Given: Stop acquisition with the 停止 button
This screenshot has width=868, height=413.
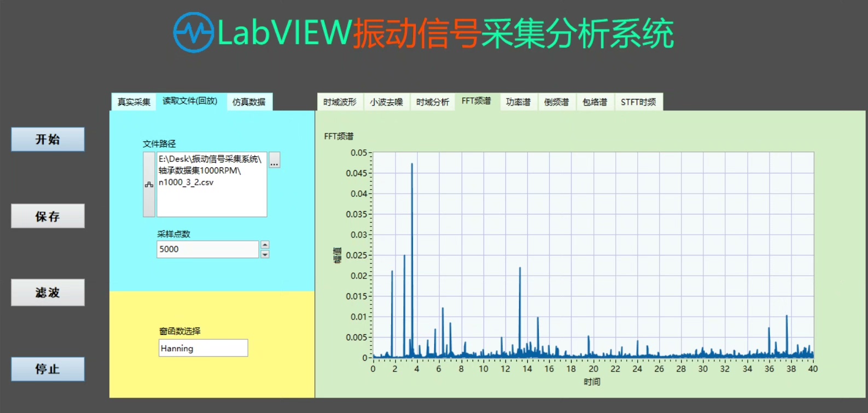Looking at the screenshot, I should (48, 369).
